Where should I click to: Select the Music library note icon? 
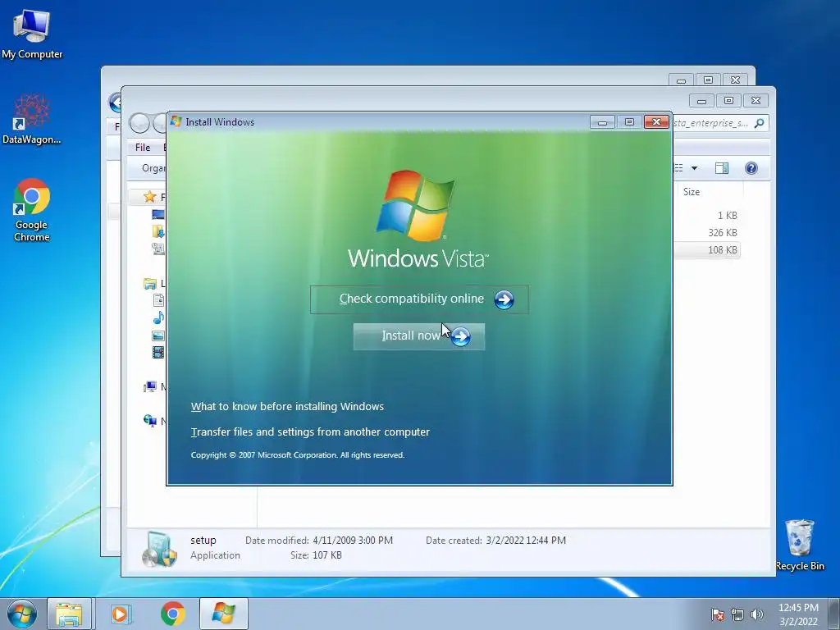point(158,317)
